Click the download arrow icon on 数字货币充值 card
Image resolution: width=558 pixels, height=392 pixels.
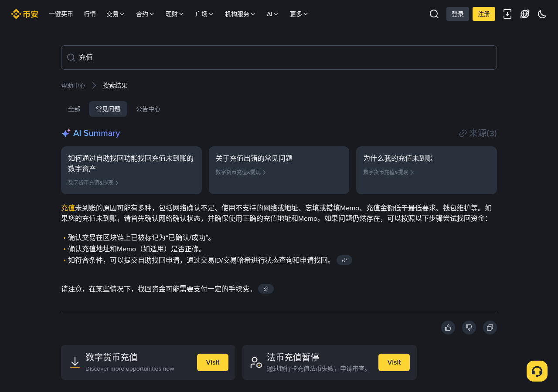[x=75, y=362]
